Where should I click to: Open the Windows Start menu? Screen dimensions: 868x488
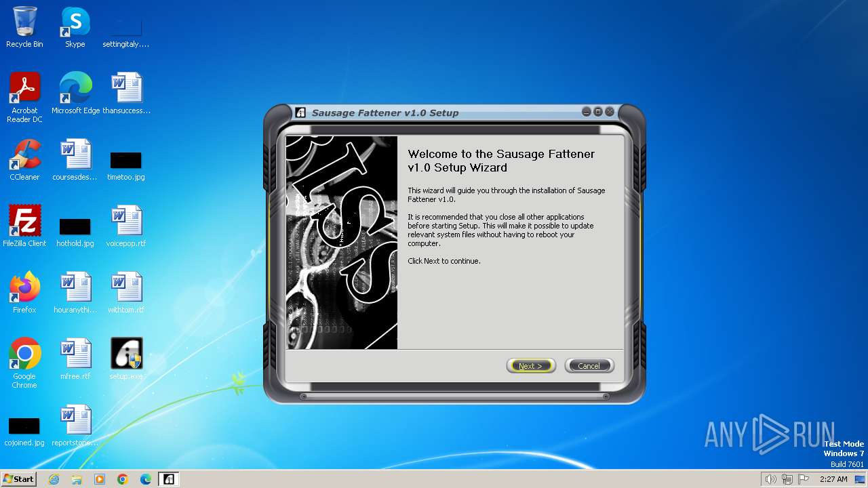tap(18, 479)
